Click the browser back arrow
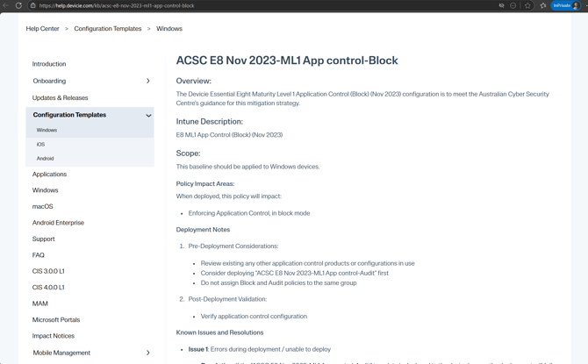This screenshot has width=588, height=364. pos(6,5)
